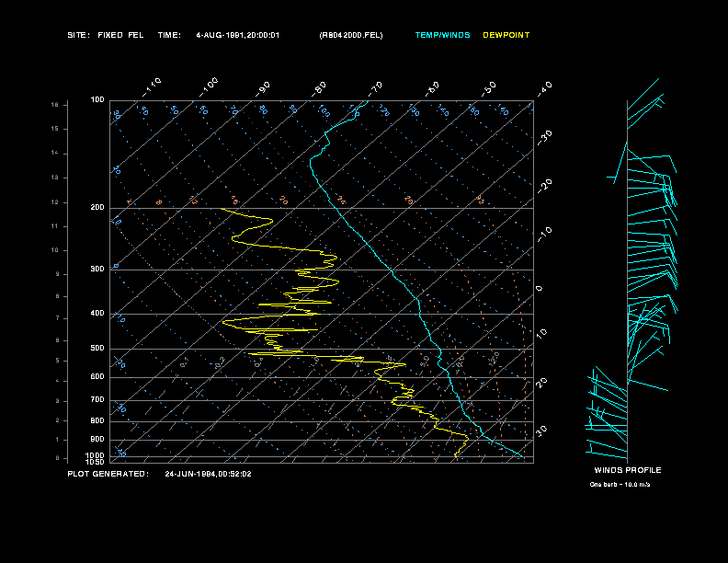728x563 pixels.
Task: Click the TEMP/WINDS cyan legend label
Action: [x=442, y=35]
